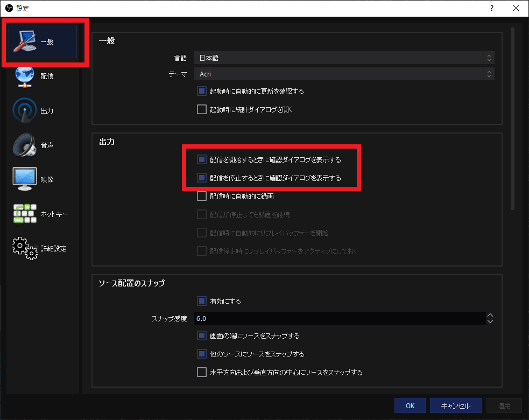Switch to 配信 settings tab label

(x=47, y=76)
